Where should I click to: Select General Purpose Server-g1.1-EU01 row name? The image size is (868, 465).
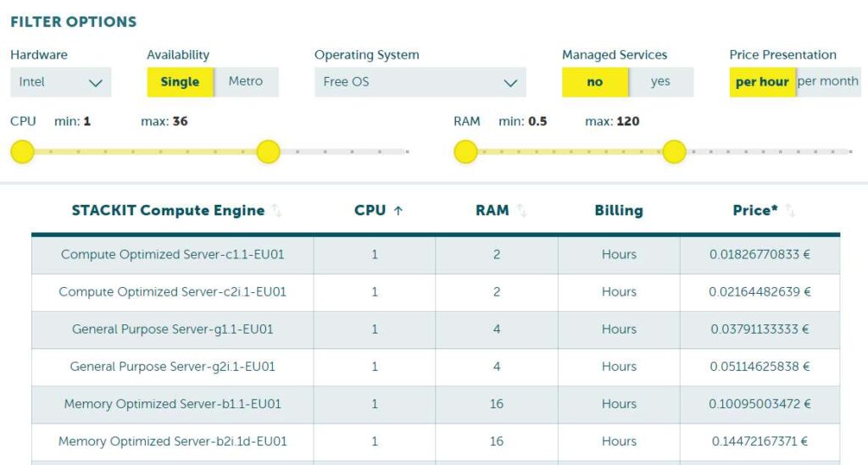(173, 329)
